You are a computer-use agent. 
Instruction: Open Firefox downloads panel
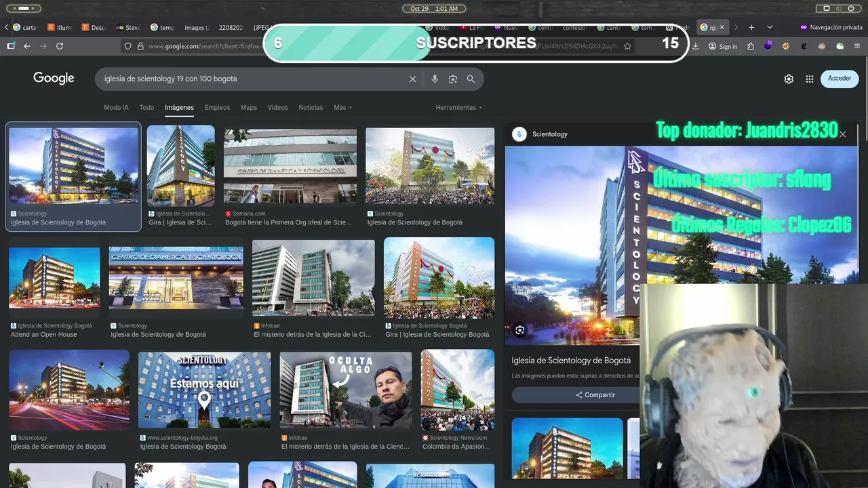click(695, 46)
